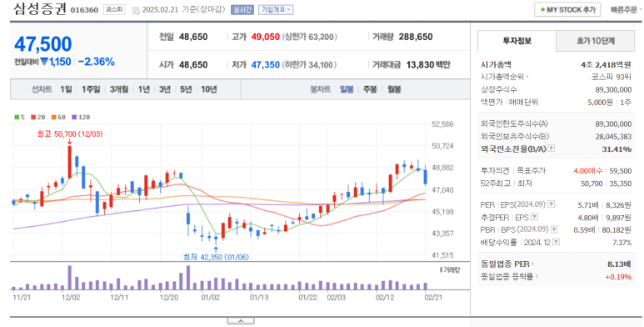
Task: Select the 월봉 monthly candle chart
Action: [x=394, y=89]
